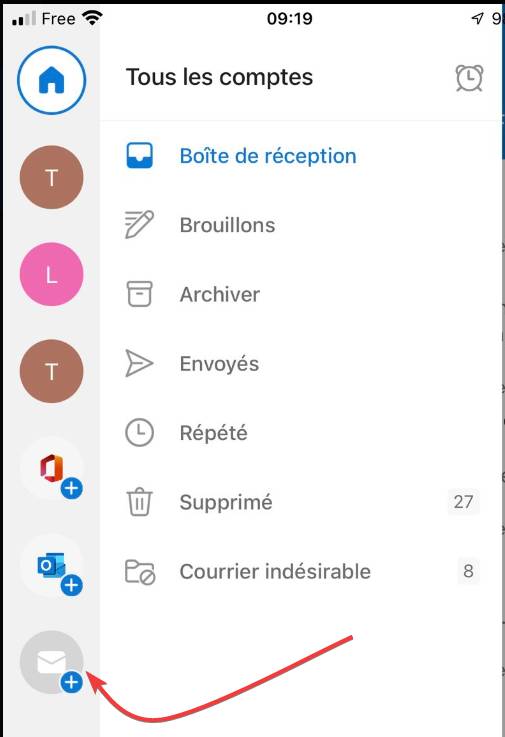Open the Archiver folder label
Image resolution: width=505 pixels, height=737 pixels.
coord(220,295)
